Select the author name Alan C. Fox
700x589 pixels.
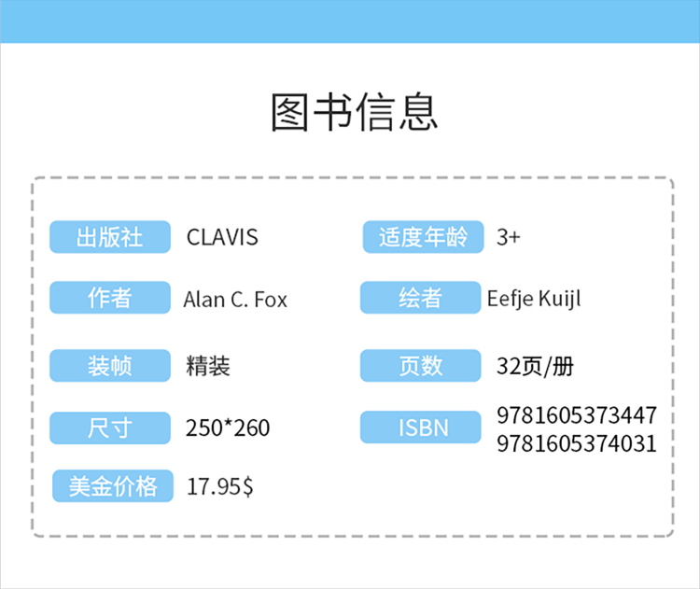click(235, 300)
